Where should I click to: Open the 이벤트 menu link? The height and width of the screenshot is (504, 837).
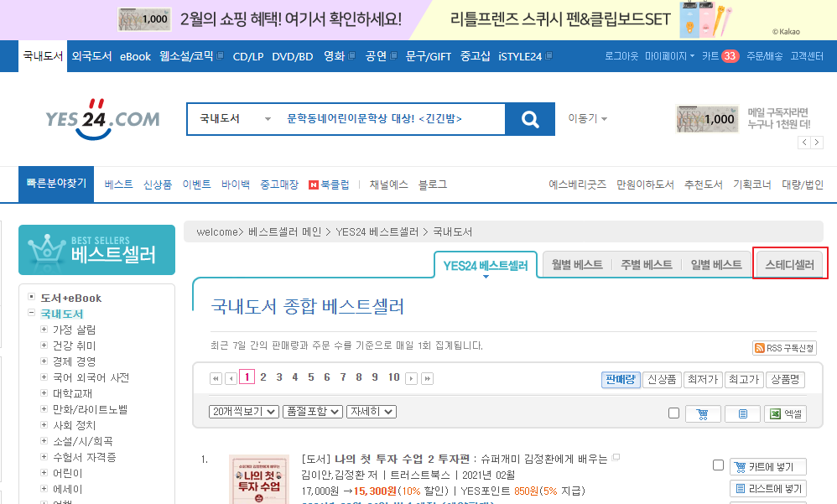coord(196,184)
